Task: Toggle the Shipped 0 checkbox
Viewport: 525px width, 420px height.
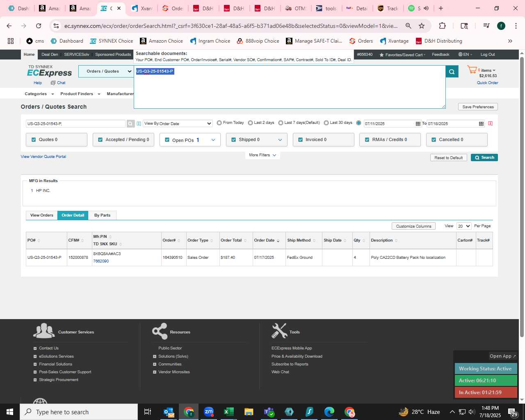Action: (x=233, y=140)
